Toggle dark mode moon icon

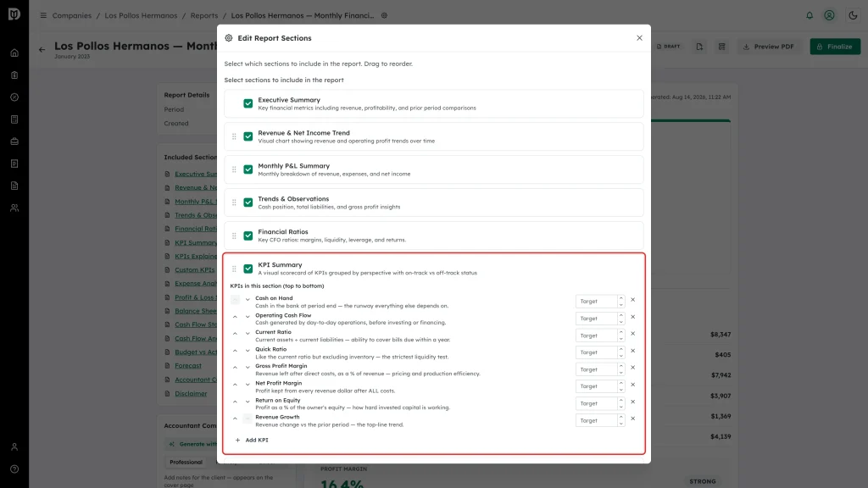[853, 15]
